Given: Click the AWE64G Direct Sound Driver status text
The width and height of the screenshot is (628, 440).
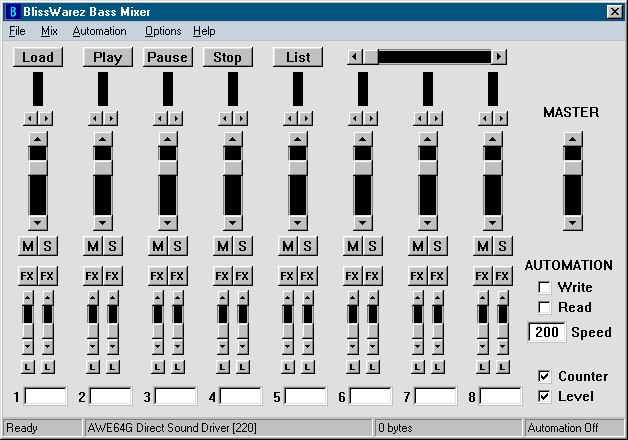Looking at the screenshot, I should point(172,428).
